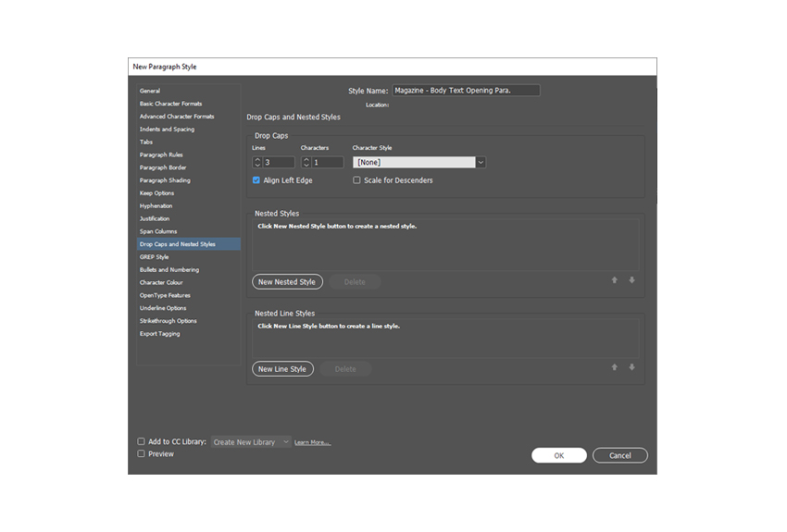Screen dimensions: 787x532
Task: Click the Characters stepper arrows
Action: click(x=306, y=163)
